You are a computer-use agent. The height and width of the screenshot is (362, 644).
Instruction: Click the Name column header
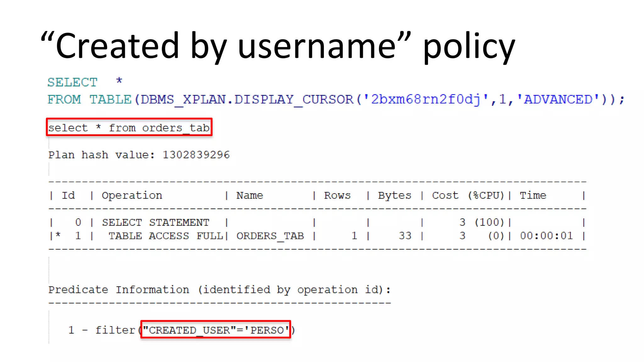[250, 195]
